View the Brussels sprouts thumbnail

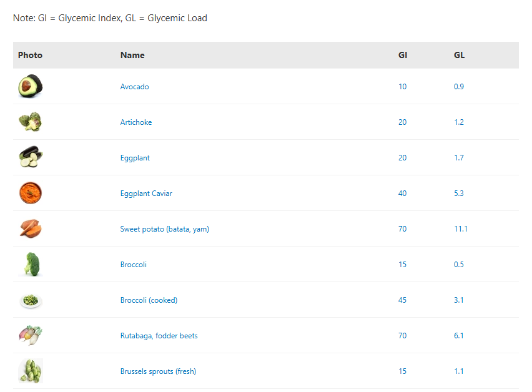31,371
